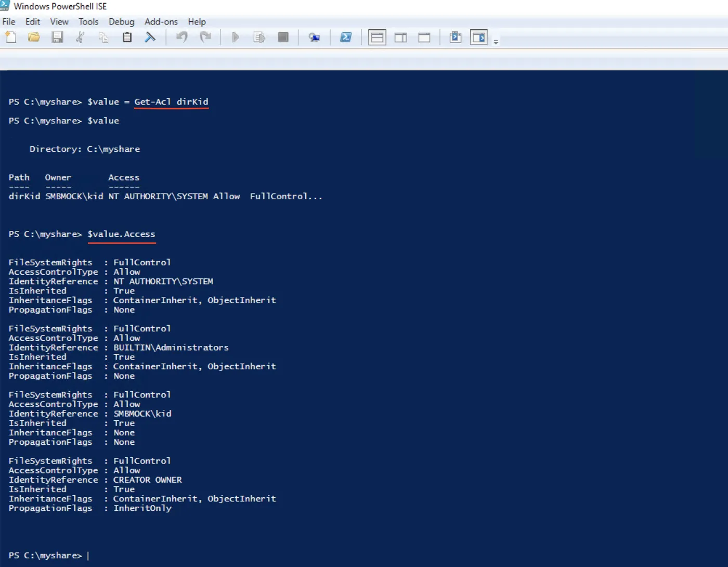Expand the toolbar overflow options arrow
This screenshot has width=728, height=567.
point(496,42)
